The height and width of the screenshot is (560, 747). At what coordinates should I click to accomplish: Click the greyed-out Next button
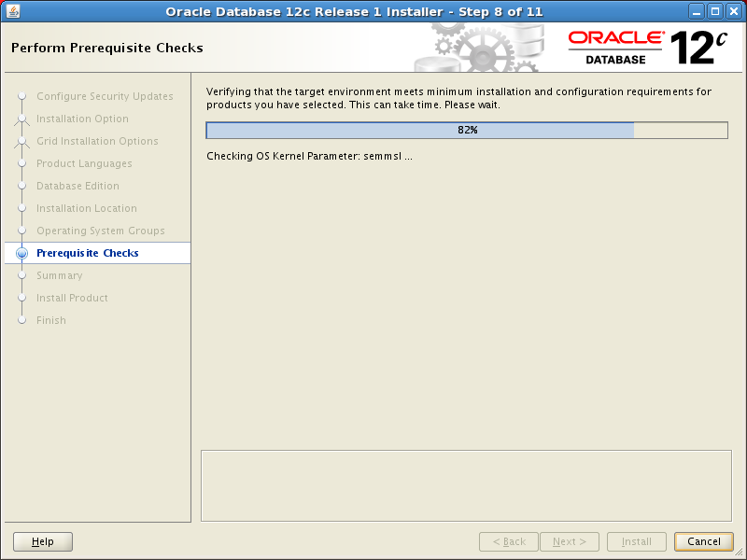point(570,541)
